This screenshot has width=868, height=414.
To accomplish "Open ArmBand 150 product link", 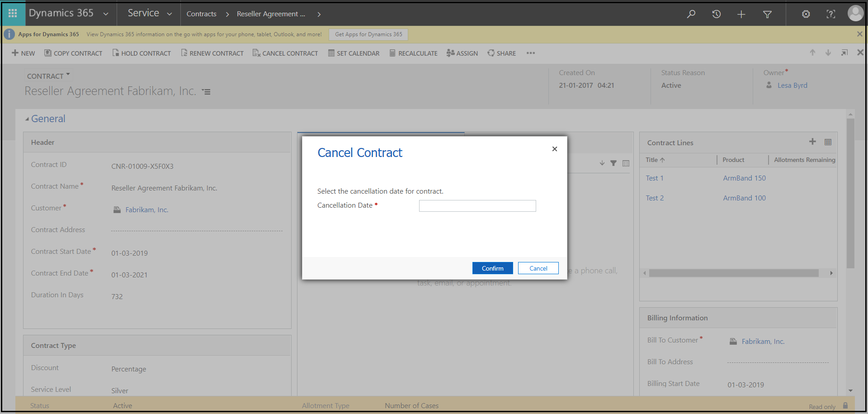I will click(x=744, y=178).
